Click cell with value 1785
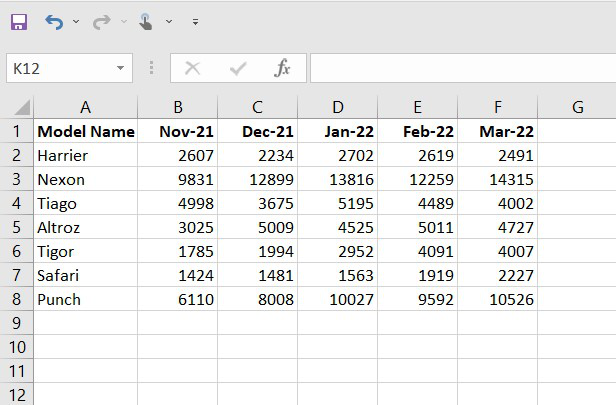This screenshot has height=405, width=616. point(178,251)
